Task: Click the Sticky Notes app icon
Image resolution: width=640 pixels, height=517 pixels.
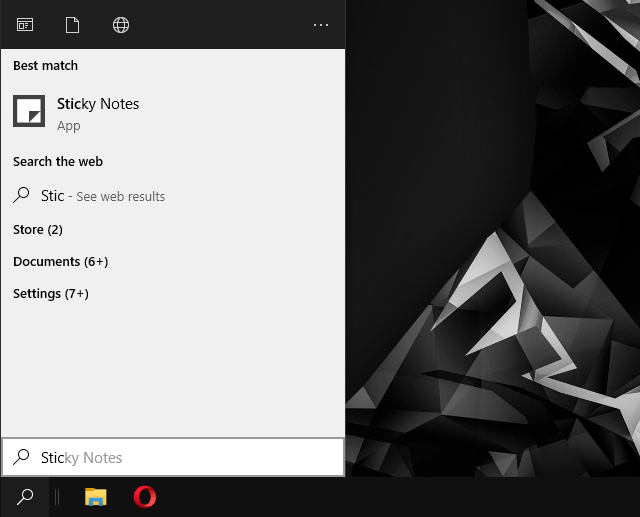Action: tap(29, 111)
